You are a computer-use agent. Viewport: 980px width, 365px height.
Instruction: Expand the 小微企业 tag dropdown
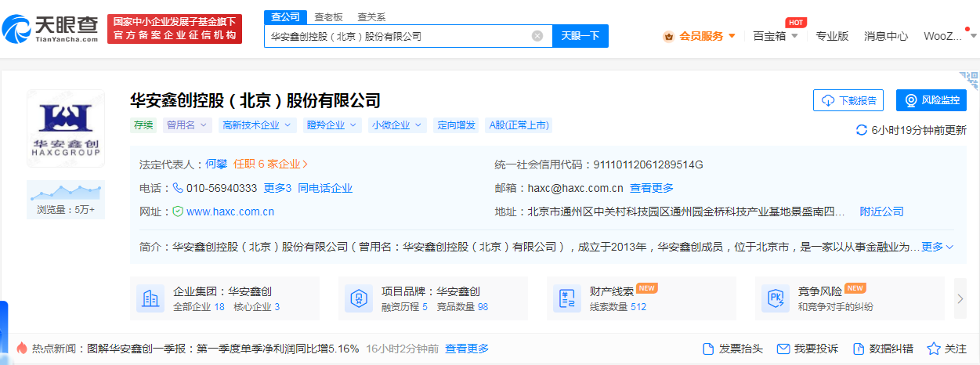point(397,125)
